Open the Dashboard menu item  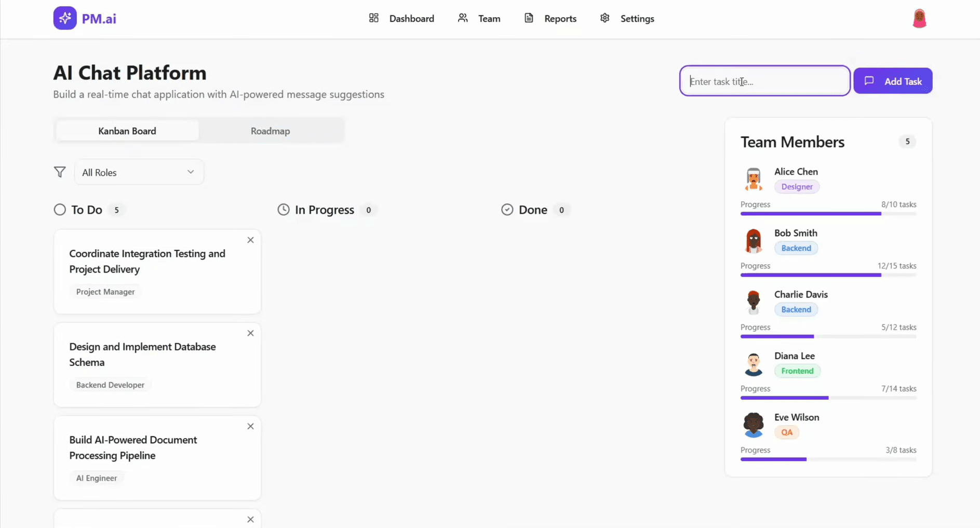click(401, 18)
